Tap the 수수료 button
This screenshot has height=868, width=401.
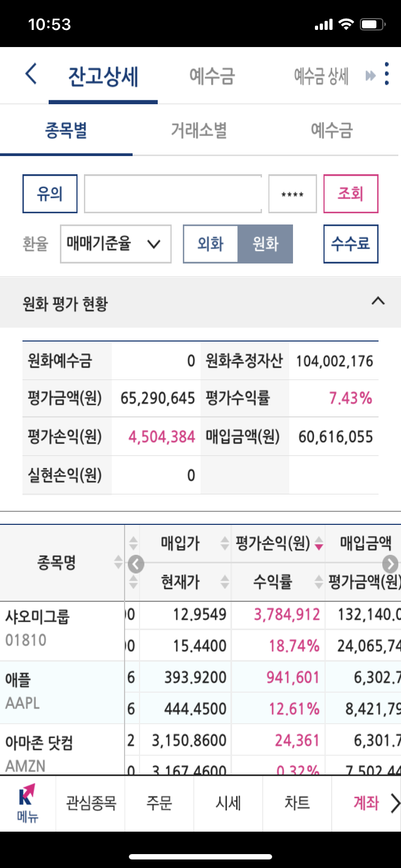click(x=351, y=244)
